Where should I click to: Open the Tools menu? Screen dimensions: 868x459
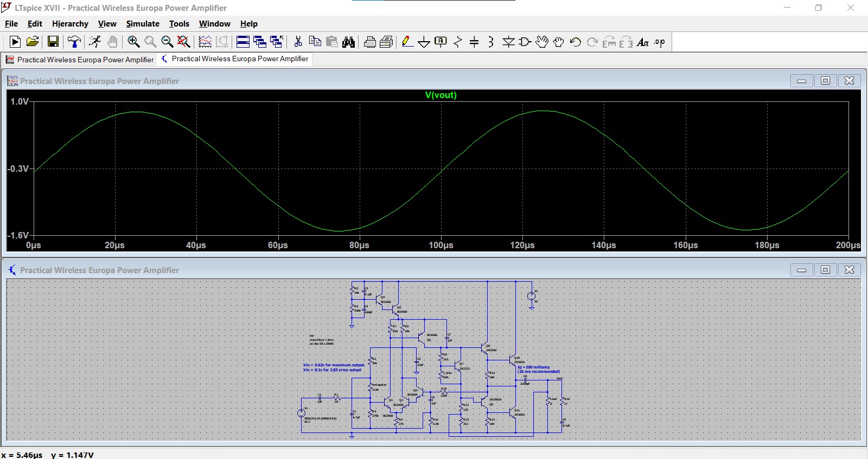click(179, 24)
